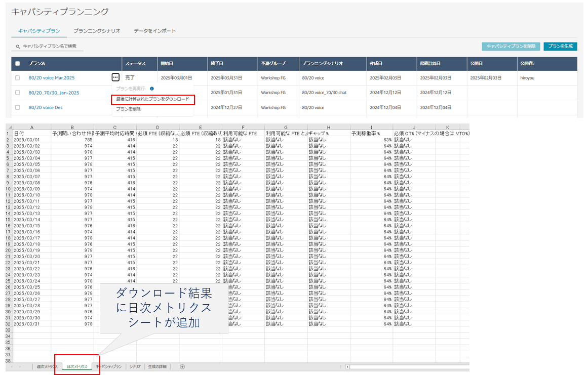Image resolution: width=588 pixels, height=375 pixels.
Task: Add a new sheet with the plus icon
Action: click(182, 366)
